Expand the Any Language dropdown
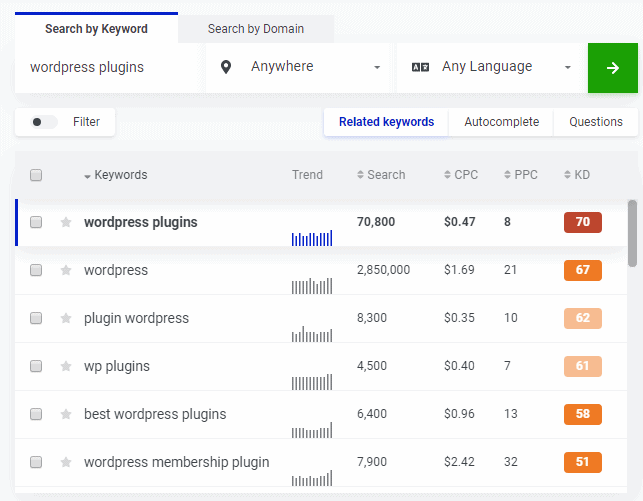Screen dimensions: 643x501 coord(492,67)
